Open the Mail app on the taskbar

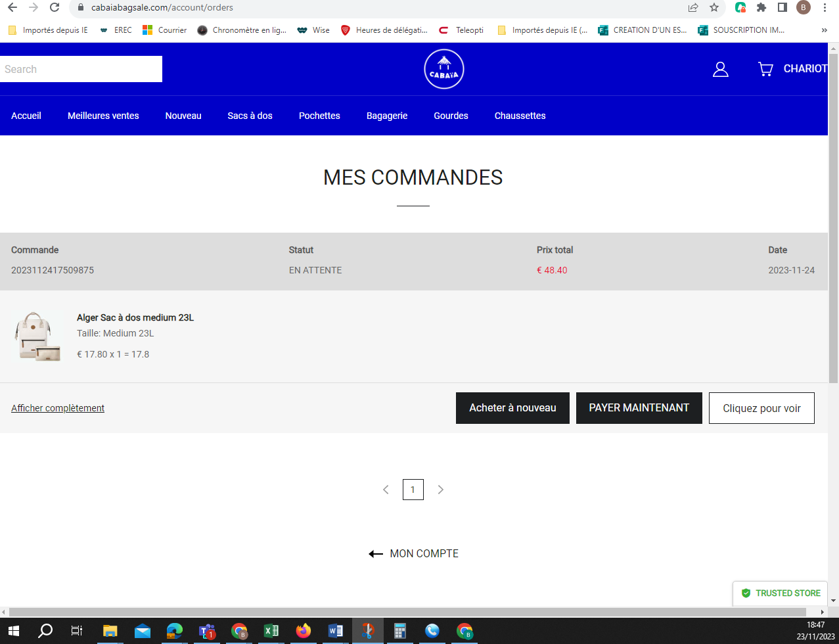[x=142, y=632]
